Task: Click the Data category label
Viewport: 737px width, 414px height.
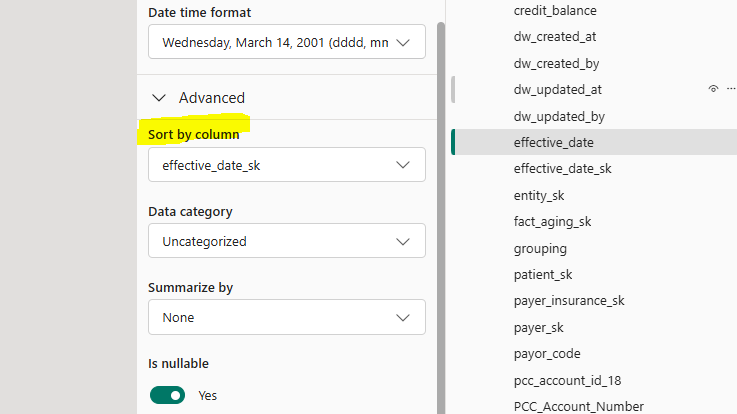Action: pyautogui.click(x=190, y=211)
